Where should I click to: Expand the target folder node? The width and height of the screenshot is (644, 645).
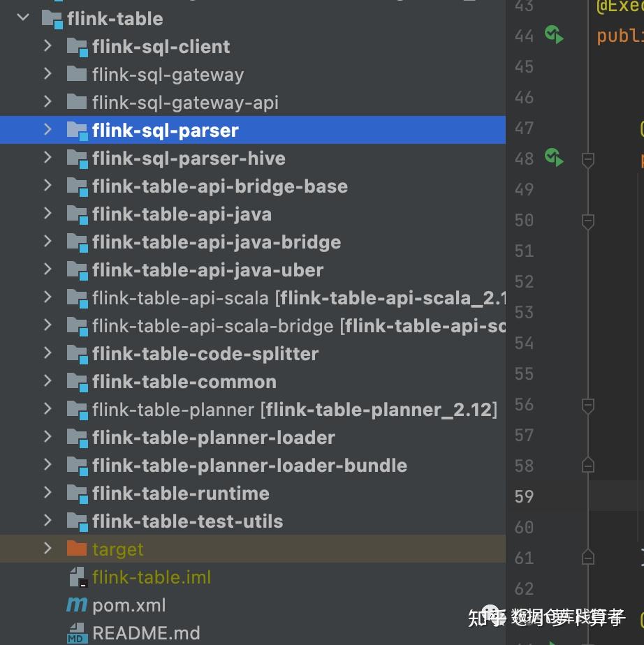47,549
